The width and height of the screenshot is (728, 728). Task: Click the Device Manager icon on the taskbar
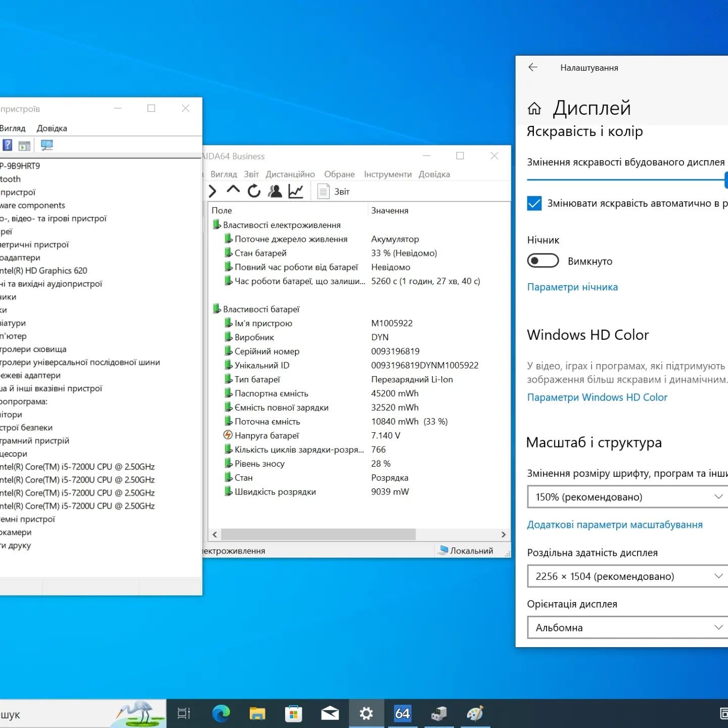pos(439,713)
